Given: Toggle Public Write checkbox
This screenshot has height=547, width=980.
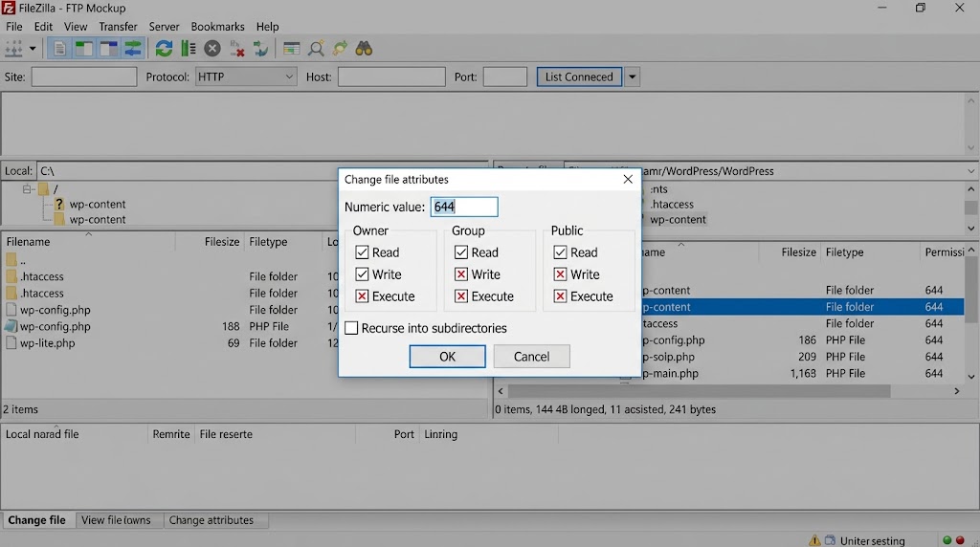Looking at the screenshot, I should point(560,274).
